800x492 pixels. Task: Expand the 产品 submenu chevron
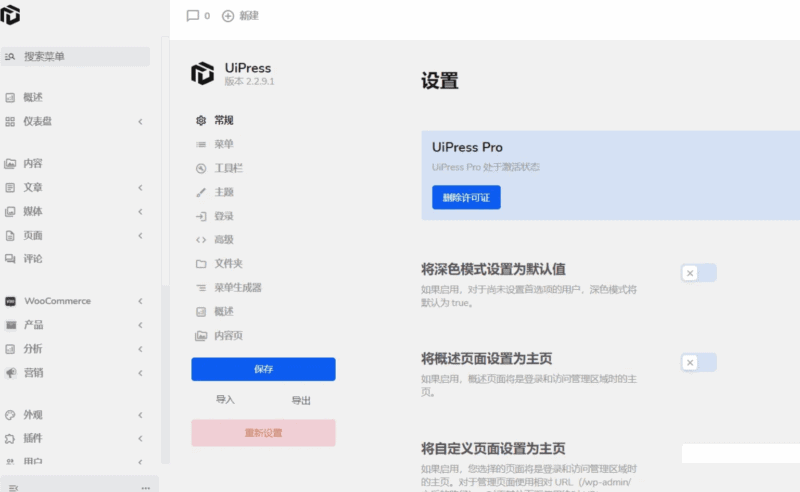tap(140, 325)
